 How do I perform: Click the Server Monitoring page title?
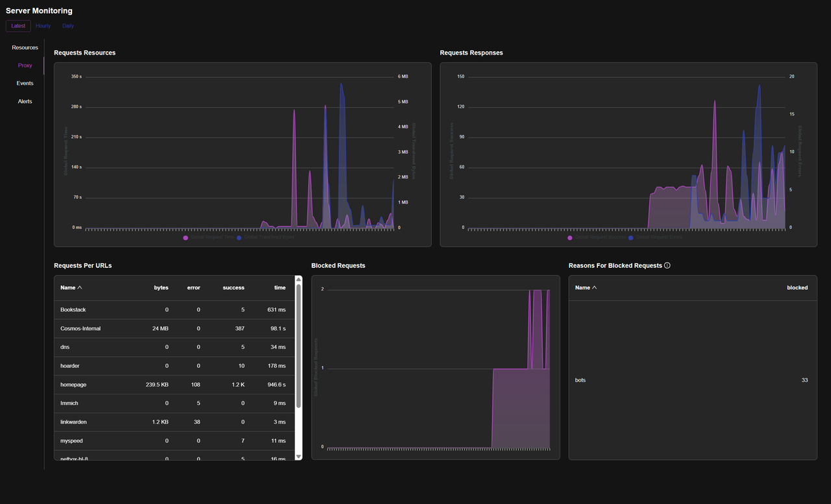tap(39, 10)
